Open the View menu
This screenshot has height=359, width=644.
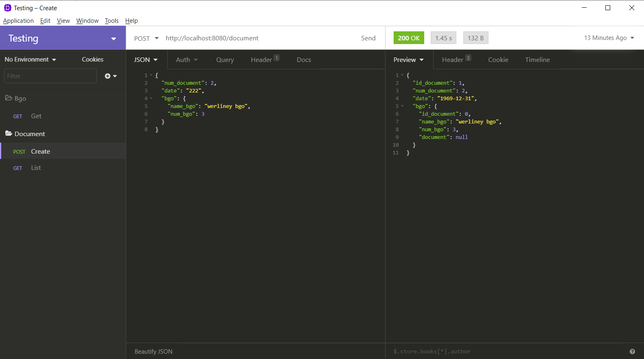pos(63,21)
